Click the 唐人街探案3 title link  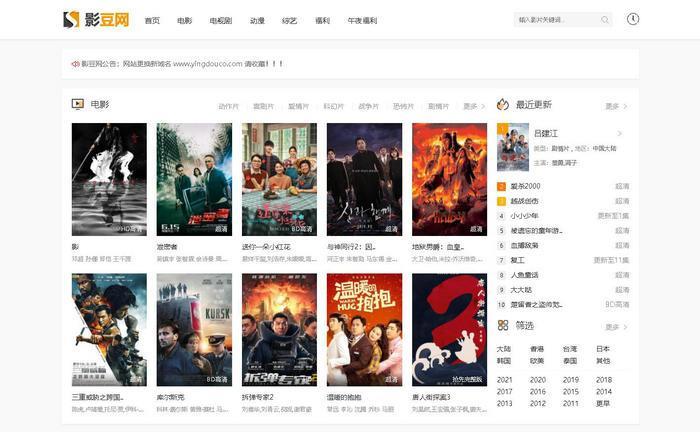(431, 397)
